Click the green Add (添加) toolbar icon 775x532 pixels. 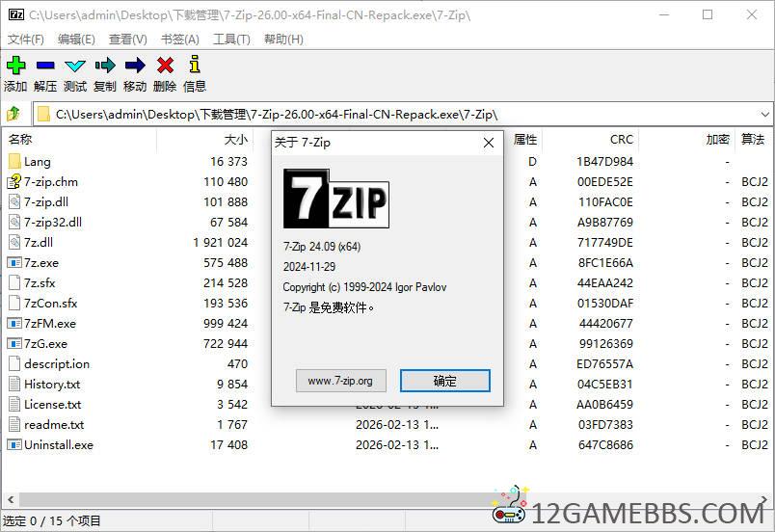(15, 65)
